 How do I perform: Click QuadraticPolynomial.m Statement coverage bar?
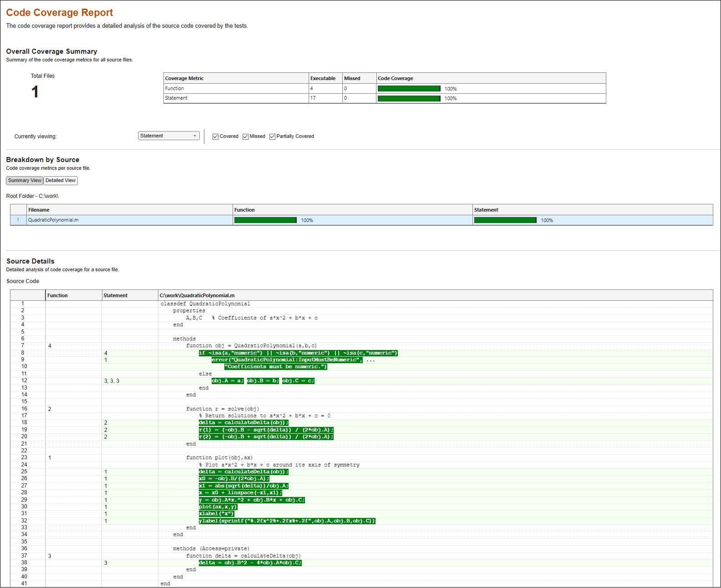pyautogui.click(x=505, y=220)
